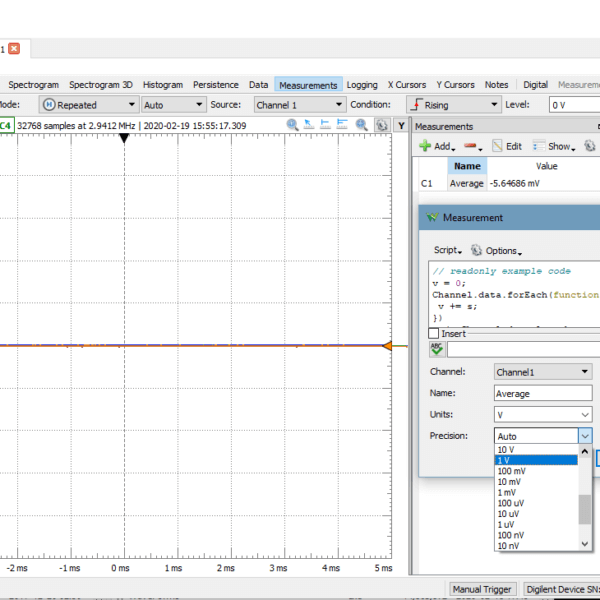Enable X Cursors view
This screenshot has width=600, height=600.
coord(406,85)
